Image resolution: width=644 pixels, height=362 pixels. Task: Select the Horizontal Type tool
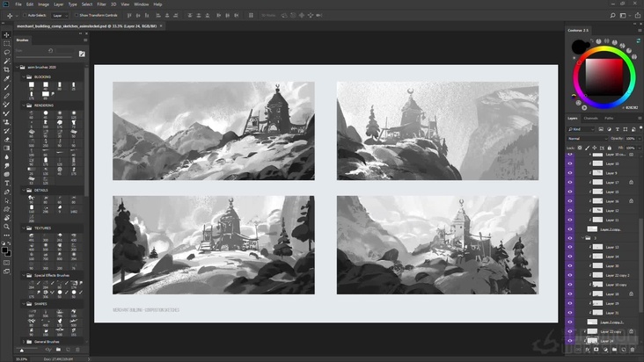(x=6, y=183)
